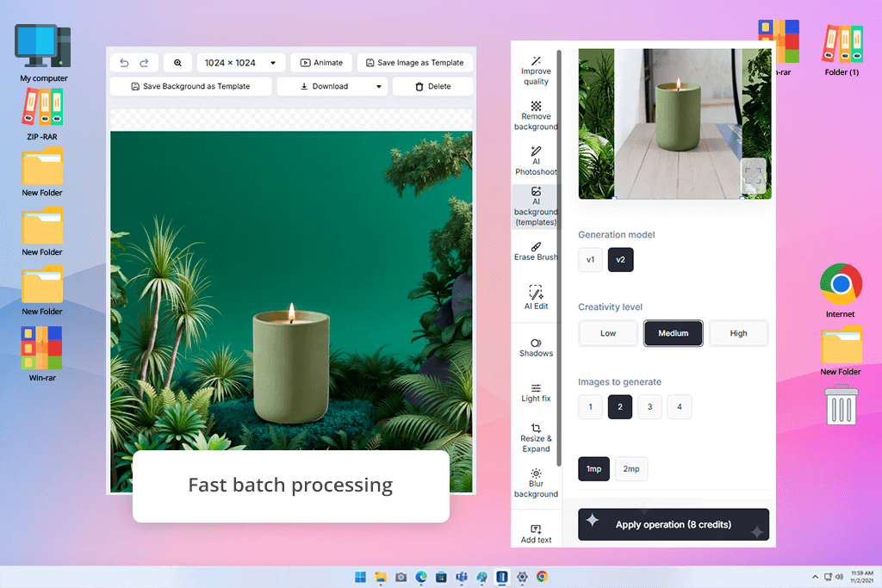The image size is (882, 588).
Task: Click Save Background as Template
Action: 190,87
